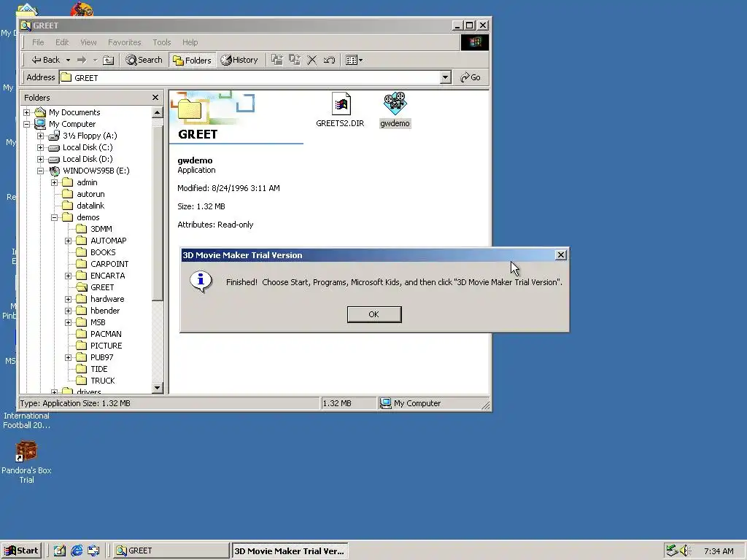Screen dimensions: 747x560
Task: Click the Up one level folder icon
Action: pos(109,60)
